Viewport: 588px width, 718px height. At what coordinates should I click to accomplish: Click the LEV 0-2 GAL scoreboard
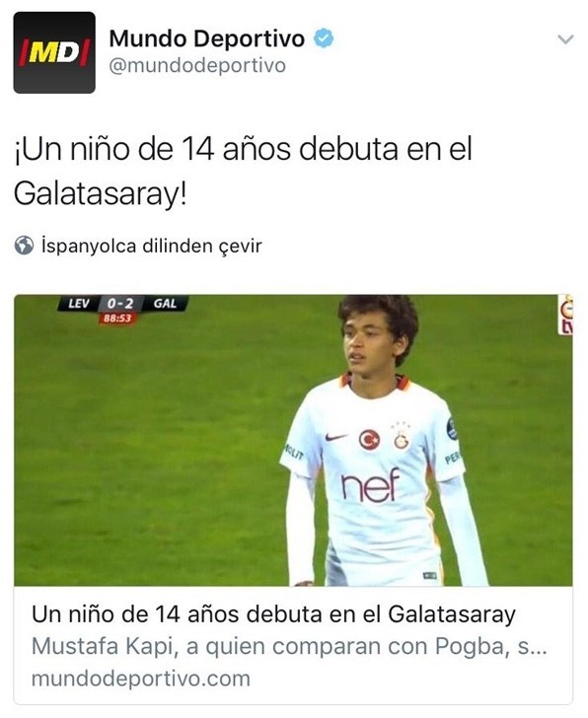click(122, 303)
